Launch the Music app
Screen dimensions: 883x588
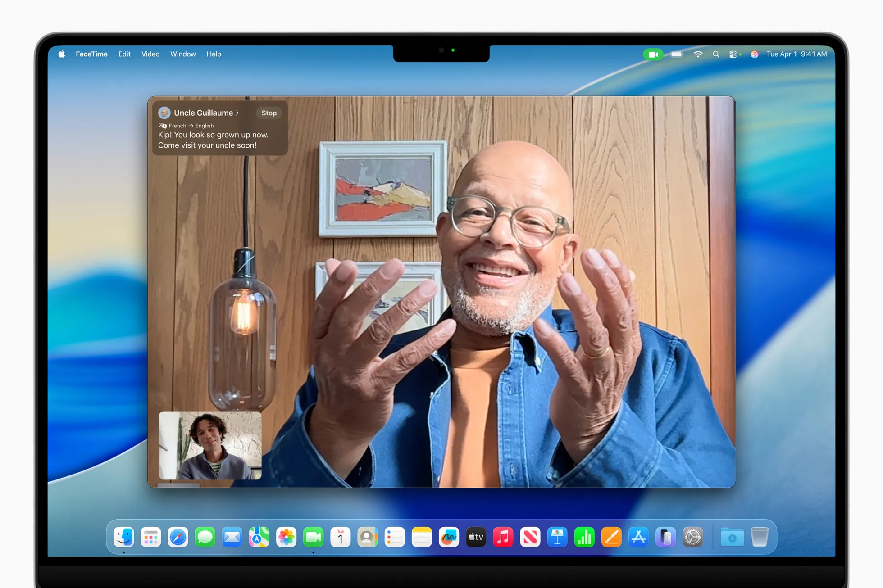click(x=502, y=537)
